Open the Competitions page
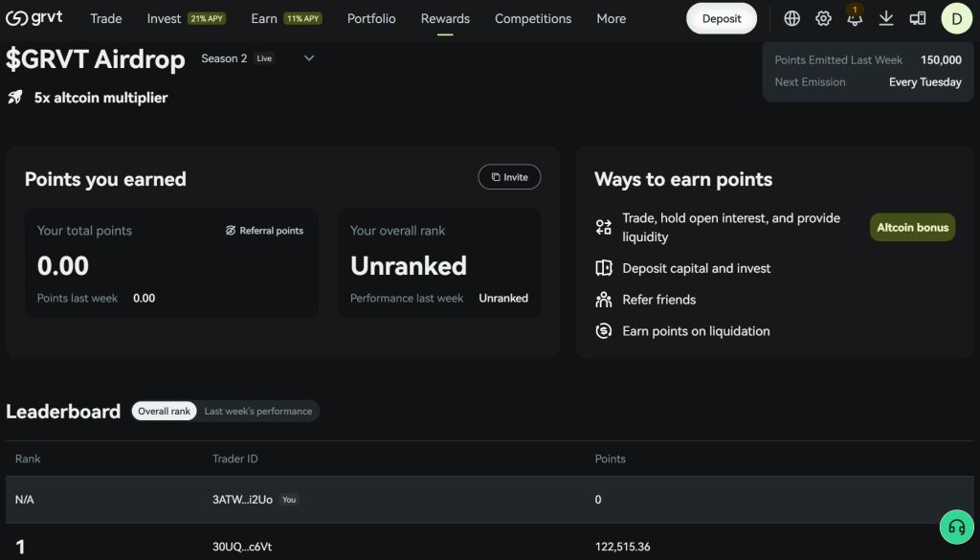The image size is (980, 560). (x=532, y=18)
